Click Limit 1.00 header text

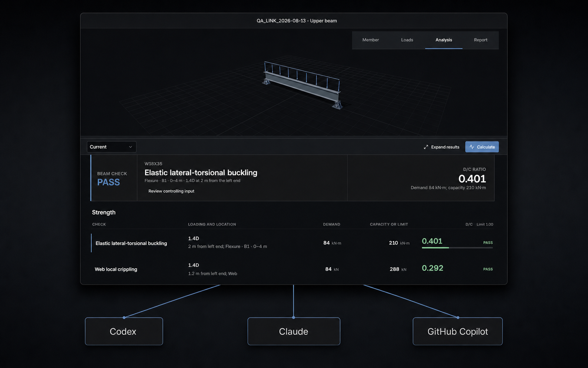485,224
